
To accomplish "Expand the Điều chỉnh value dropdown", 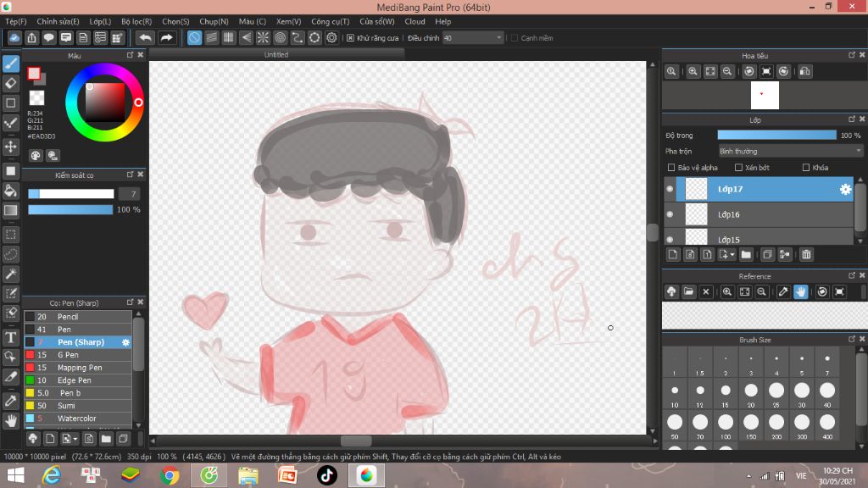I will pyautogui.click(x=498, y=38).
